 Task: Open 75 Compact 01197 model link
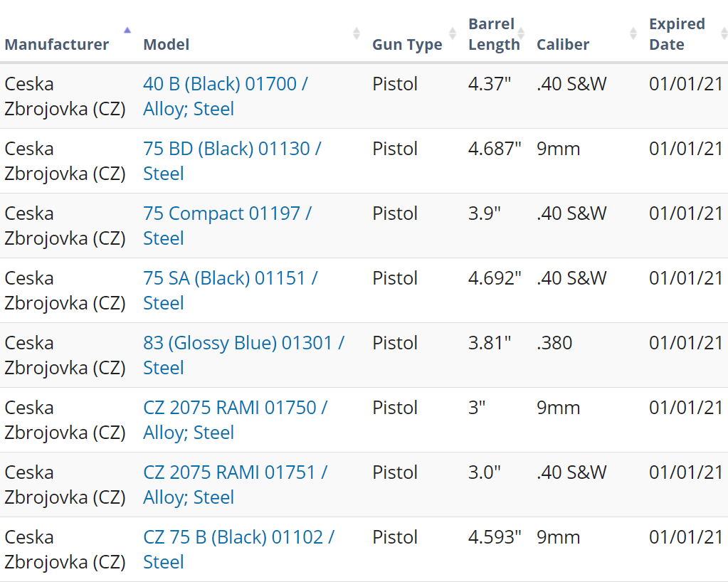click(x=227, y=226)
